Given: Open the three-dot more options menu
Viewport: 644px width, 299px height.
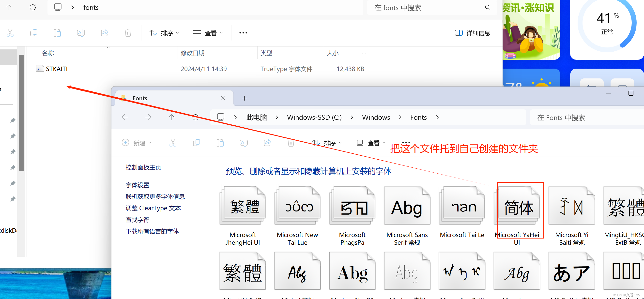Looking at the screenshot, I should [x=243, y=33].
